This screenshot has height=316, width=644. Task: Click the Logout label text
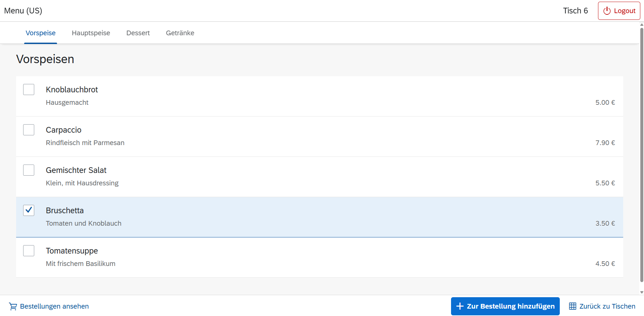tap(625, 11)
